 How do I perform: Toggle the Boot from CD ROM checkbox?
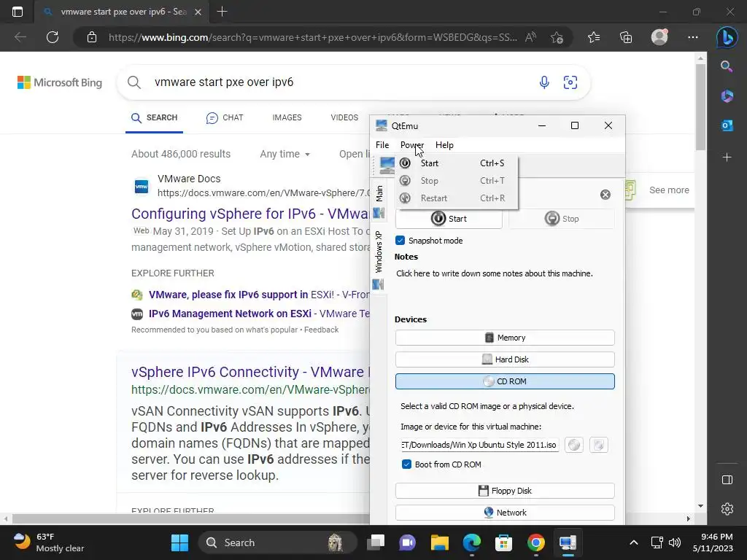(x=406, y=464)
